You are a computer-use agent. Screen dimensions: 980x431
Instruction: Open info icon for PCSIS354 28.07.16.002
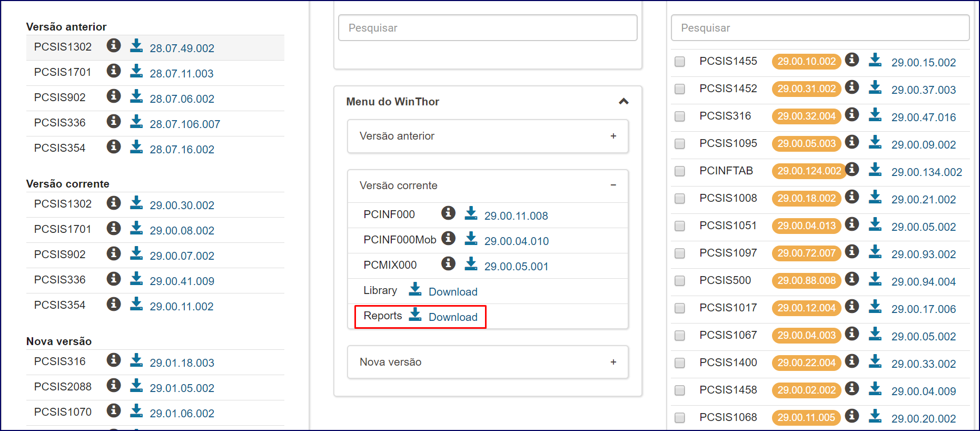(114, 146)
